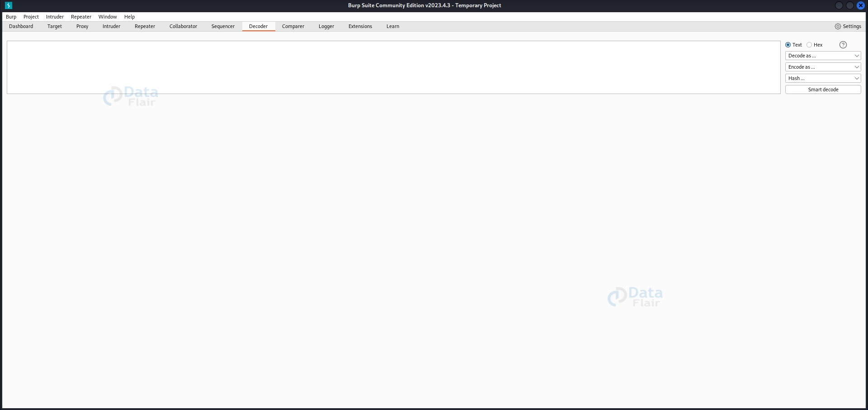Switch to the Comparer tab

[293, 26]
